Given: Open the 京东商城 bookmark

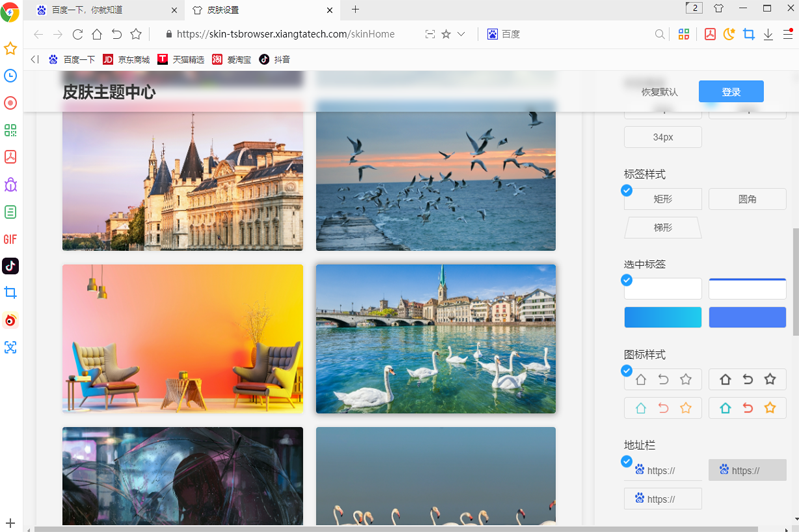Looking at the screenshot, I should click(126, 59).
